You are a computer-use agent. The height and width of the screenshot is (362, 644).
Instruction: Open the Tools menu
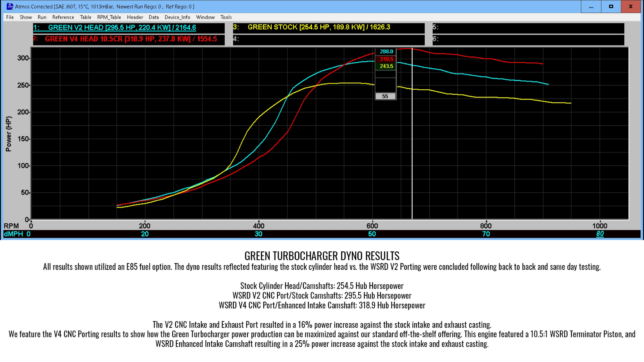click(226, 17)
